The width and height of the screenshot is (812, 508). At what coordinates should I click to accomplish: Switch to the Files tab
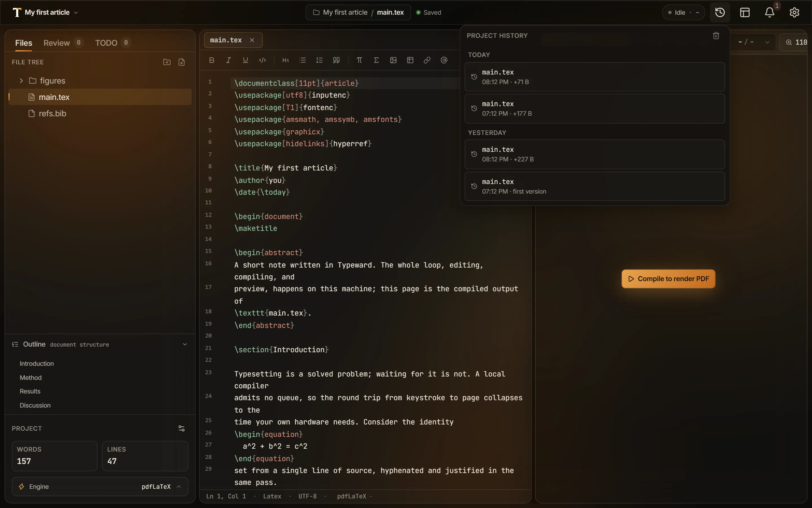[23, 43]
